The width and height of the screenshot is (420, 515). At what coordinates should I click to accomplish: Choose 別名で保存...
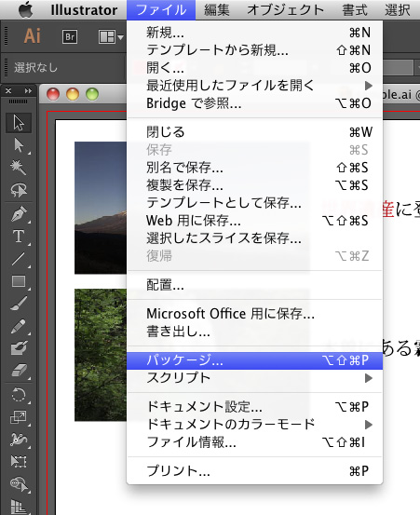pos(254,168)
